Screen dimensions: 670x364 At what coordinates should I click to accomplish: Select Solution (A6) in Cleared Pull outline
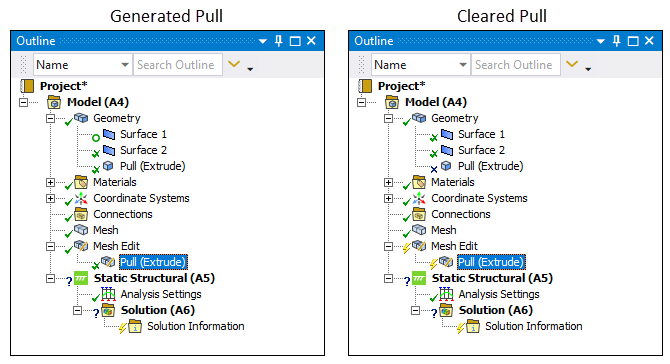click(x=496, y=310)
